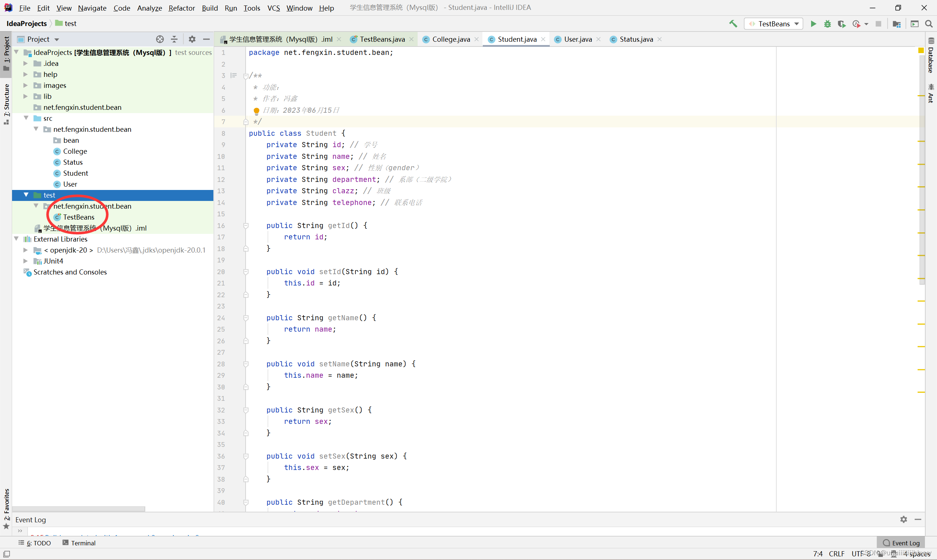Switch to the College.java tab

pos(451,39)
